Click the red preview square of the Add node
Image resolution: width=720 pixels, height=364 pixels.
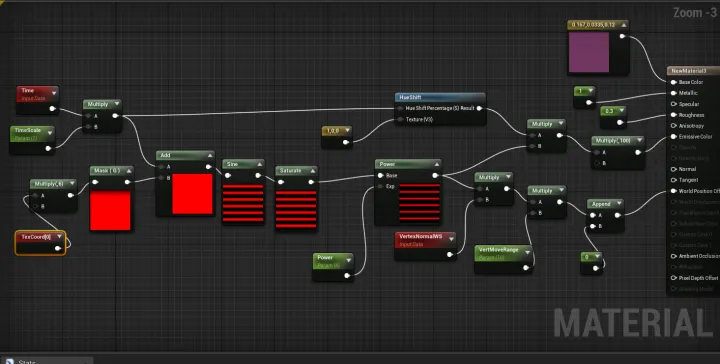[192, 194]
